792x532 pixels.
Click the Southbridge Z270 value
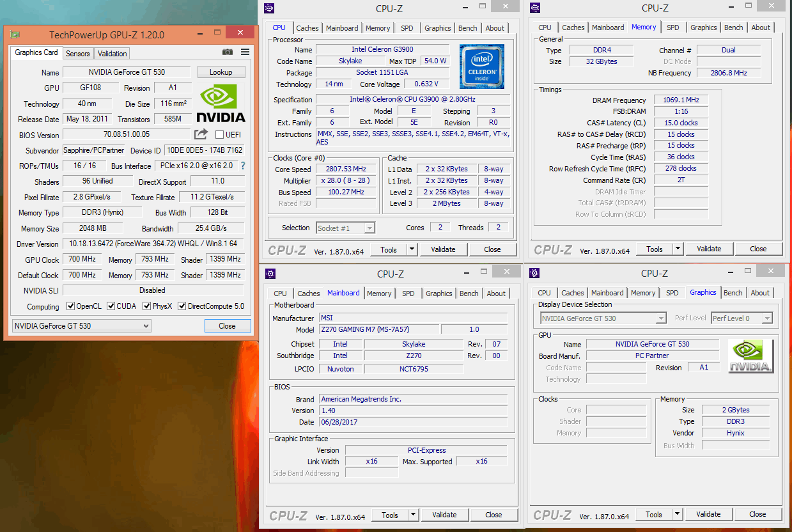click(414, 356)
